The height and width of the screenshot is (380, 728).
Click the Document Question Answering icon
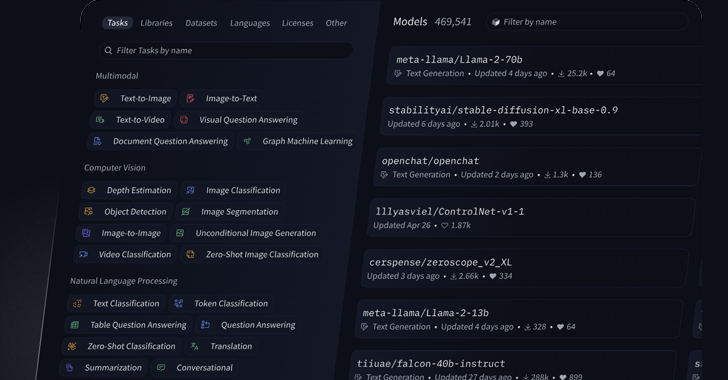tap(97, 141)
